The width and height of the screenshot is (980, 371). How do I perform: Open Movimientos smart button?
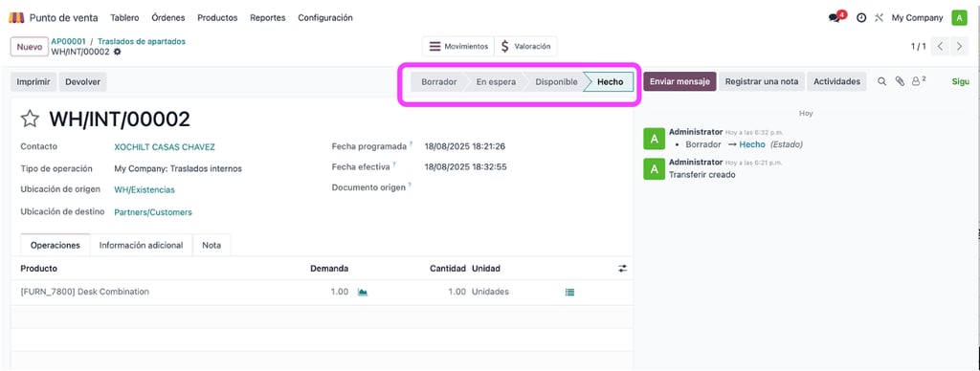[458, 46]
